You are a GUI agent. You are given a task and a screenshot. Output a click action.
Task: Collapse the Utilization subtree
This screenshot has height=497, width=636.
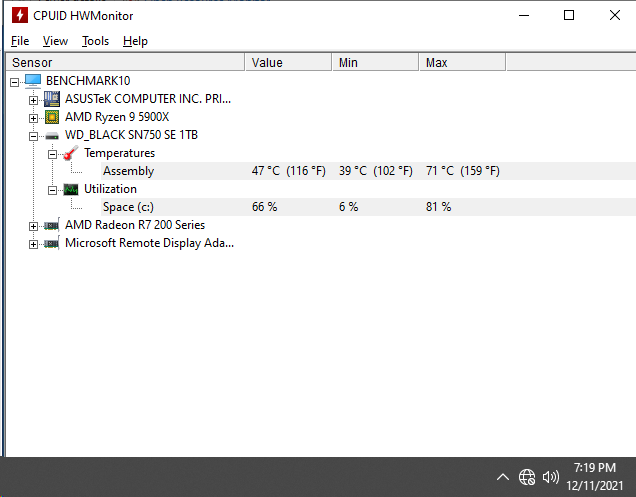pyautogui.click(x=52, y=190)
